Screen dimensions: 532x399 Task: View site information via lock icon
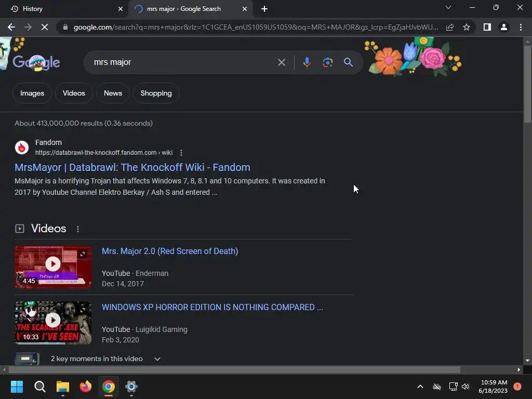coord(65,27)
